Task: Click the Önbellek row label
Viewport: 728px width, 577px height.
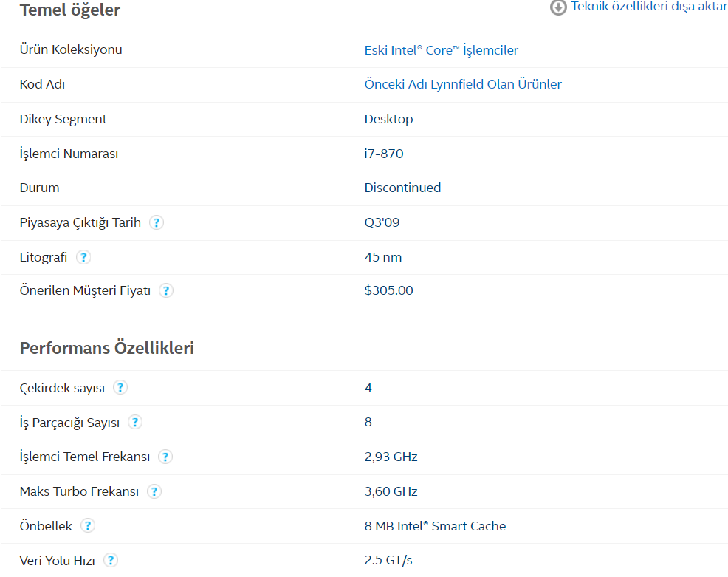Action: tap(46, 526)
